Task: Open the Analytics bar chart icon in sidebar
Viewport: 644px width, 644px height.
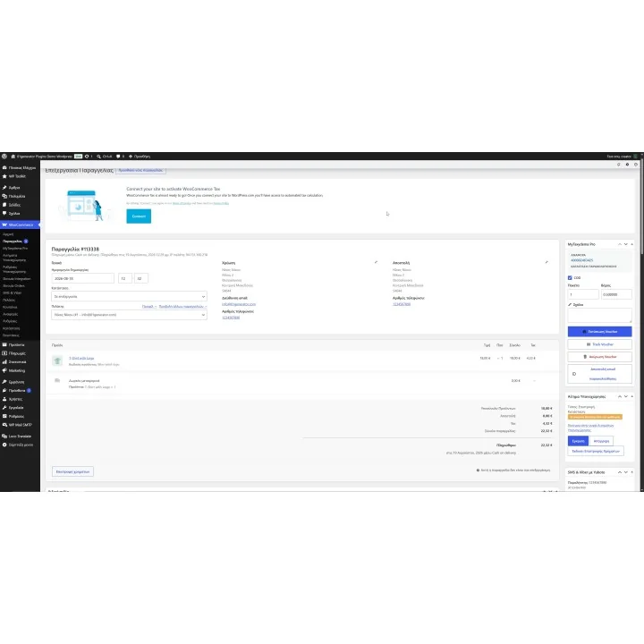Action: tap(4, 362)
